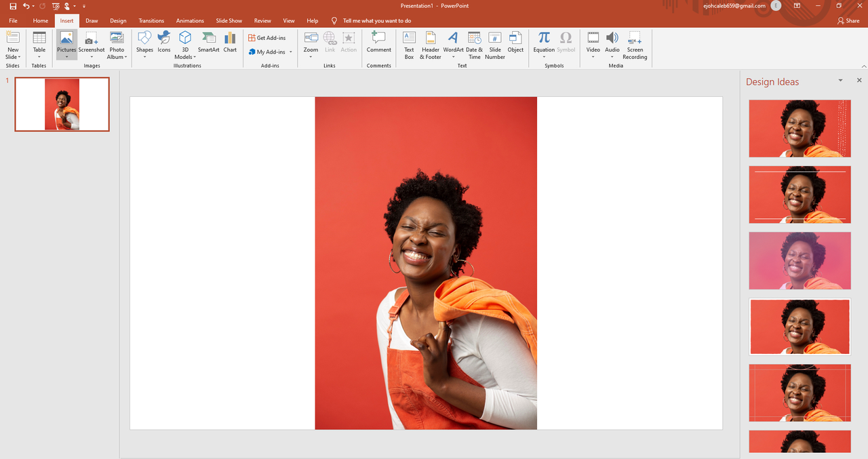Insert a SmartArt graphic
The image size is (868, 459).
point(208,42)
